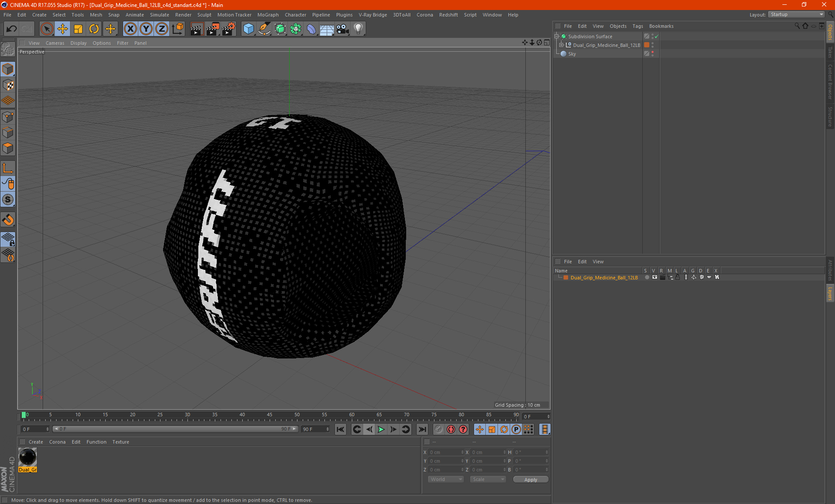Screen dimensions: 835x504
Task: Select the Live Selection tool
Action: [x=47, y=29]
